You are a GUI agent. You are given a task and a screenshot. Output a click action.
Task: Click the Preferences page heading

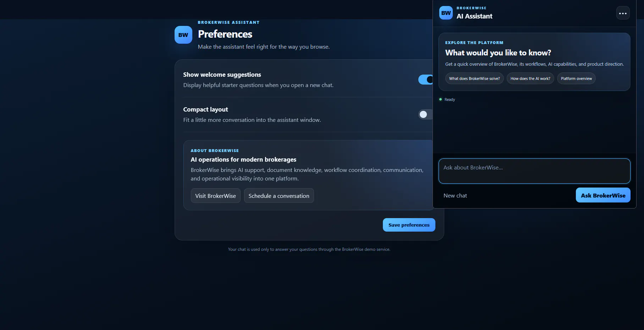coord(225,34)
